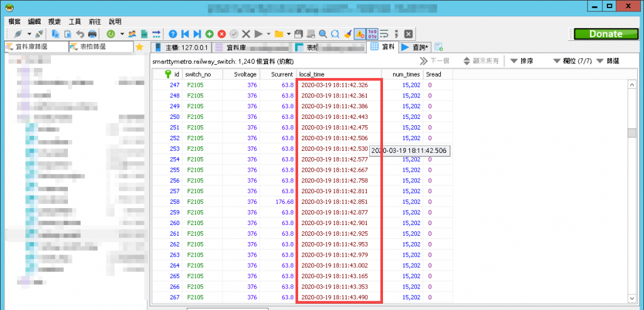
Task: Switch to the 資料庫 tab
Action: point(252,48)
